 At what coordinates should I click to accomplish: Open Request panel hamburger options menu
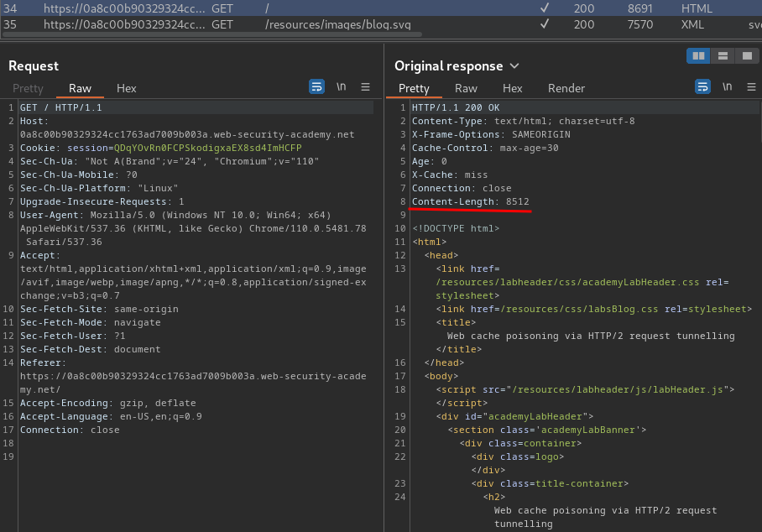coord(365,87)
